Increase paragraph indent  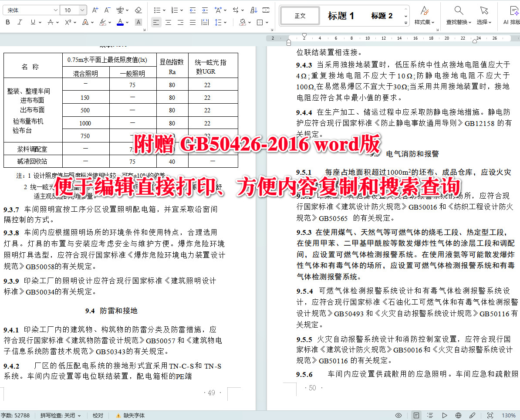[x=205, y=10]
